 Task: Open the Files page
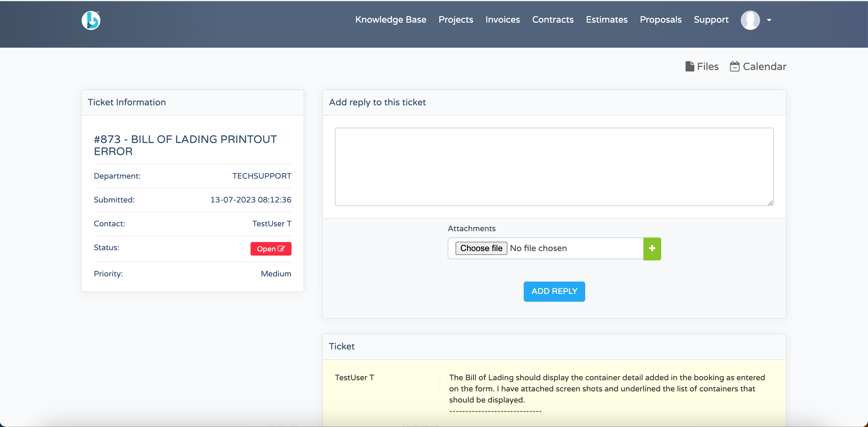702,66
